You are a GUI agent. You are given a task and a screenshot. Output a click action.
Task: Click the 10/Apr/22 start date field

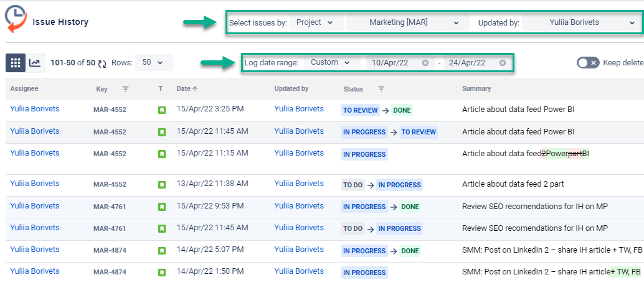(x=395, y=63)
